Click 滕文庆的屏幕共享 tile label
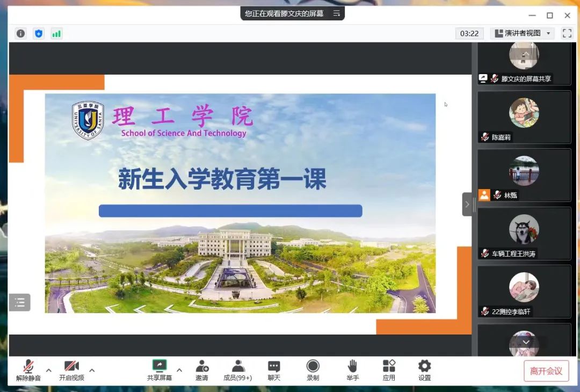580x392 pixels. 526,79
